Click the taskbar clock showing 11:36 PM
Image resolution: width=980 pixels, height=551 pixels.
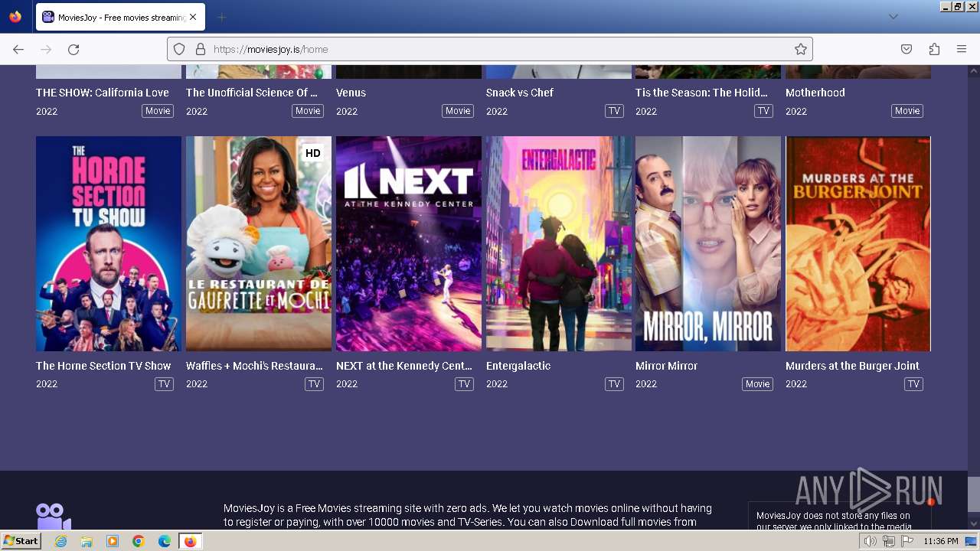(941, 541)
